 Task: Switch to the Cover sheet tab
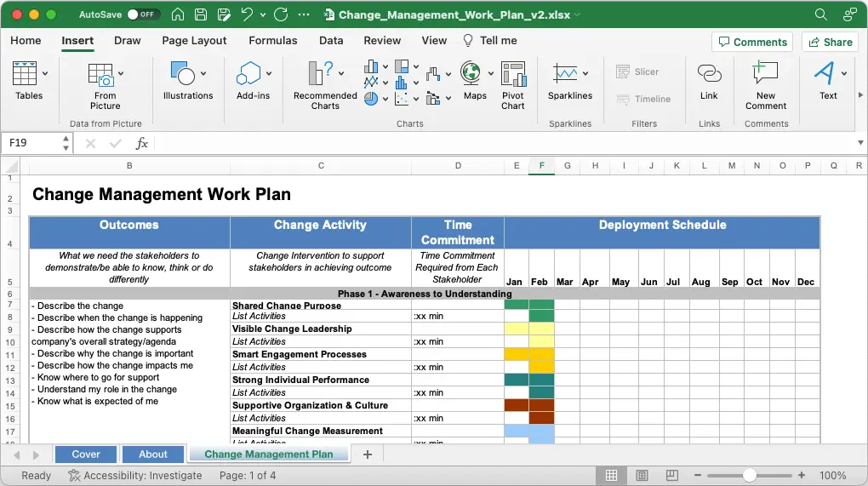86,455
